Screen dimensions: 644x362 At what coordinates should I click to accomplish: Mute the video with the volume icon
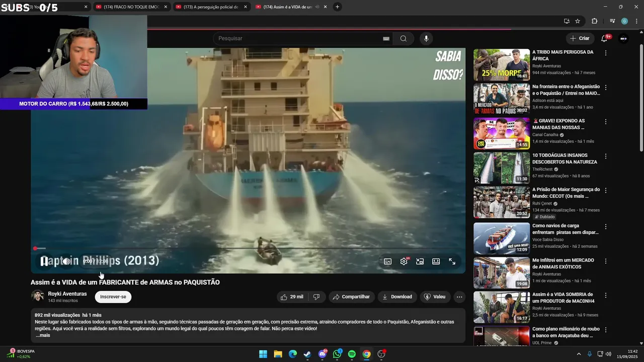click(x=66, y=261)
